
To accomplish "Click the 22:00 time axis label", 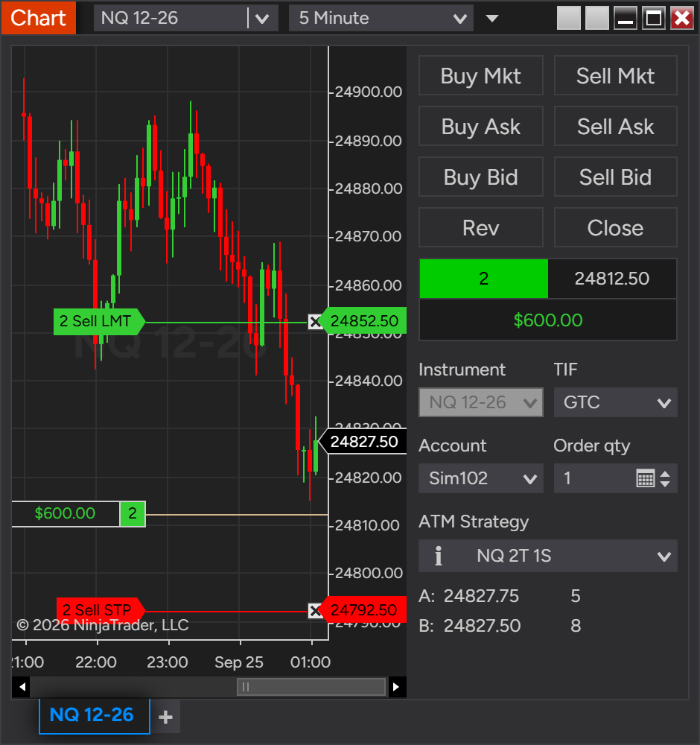I will 96,662.
